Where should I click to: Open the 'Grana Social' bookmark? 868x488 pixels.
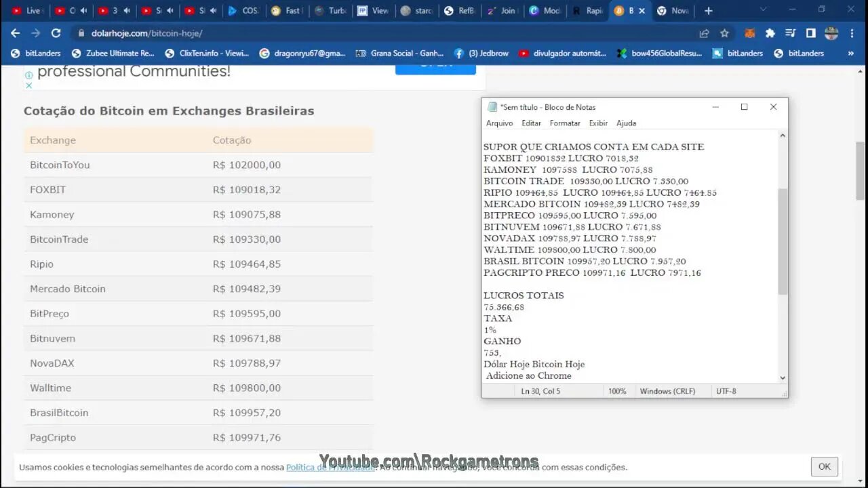399,53
